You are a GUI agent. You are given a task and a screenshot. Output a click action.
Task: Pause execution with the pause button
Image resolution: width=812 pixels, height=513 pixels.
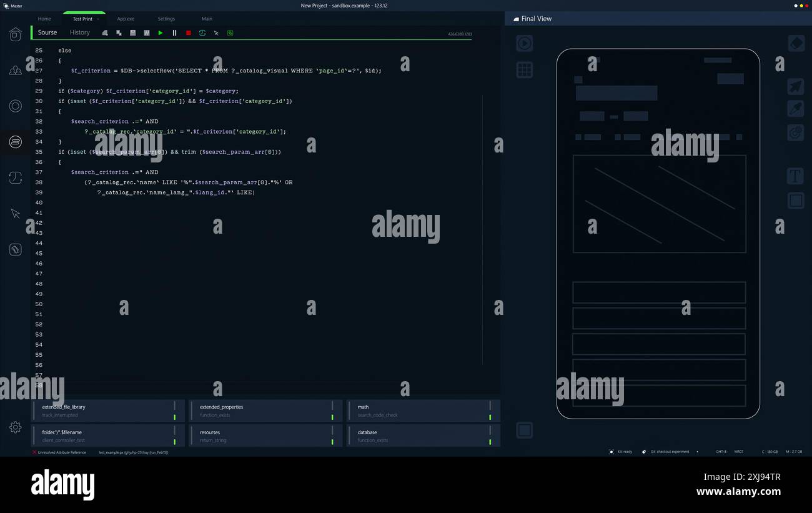(174, 32)
